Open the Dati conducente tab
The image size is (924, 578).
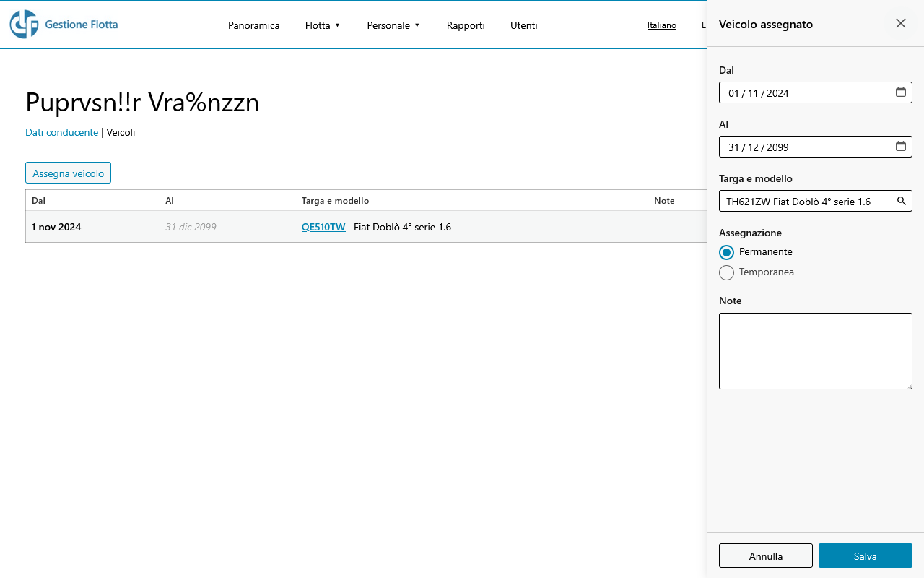click(x=61, y=132)
